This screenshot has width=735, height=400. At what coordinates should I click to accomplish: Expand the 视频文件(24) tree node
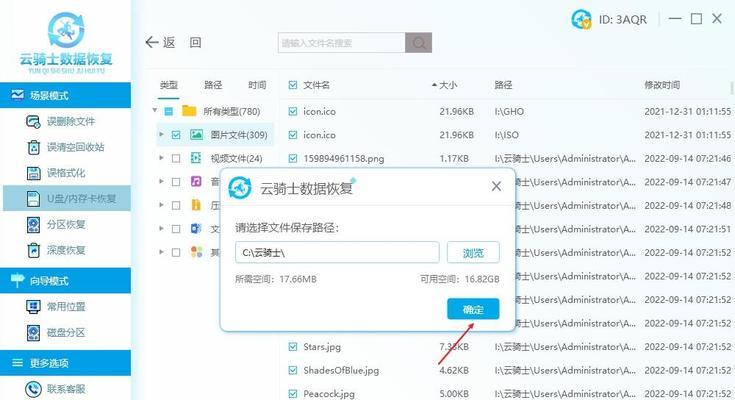coord(161,158)
